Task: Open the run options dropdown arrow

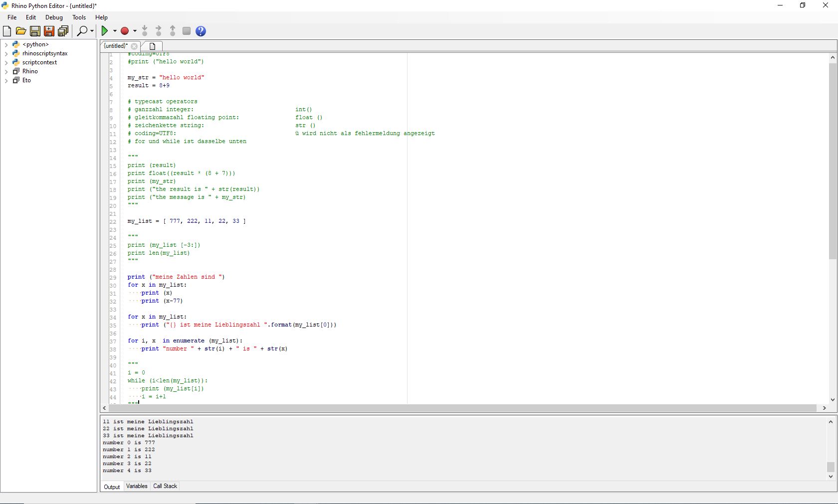Action: [x=114, y=31]
